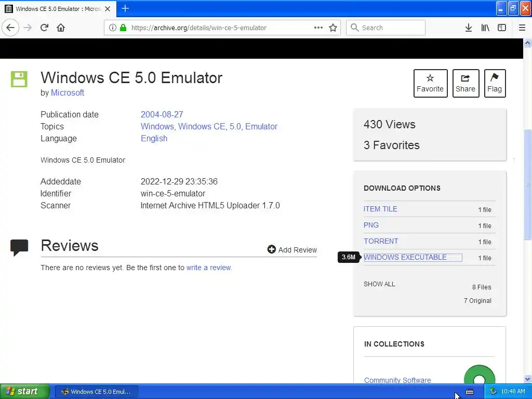Open the Microsoft creator link
Image resolution: width=532 pixels, height=399 pixels.
pyautogui.click(x=68, y=92)
